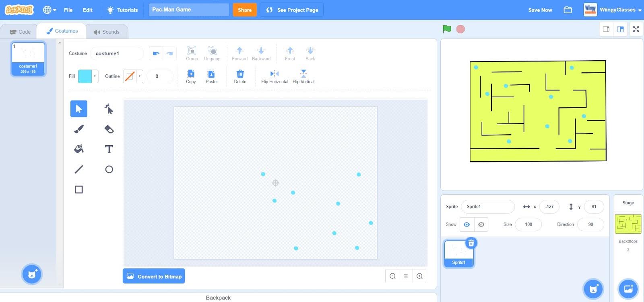Select the Line tool

pyautogui.click(x=79, y=169)
